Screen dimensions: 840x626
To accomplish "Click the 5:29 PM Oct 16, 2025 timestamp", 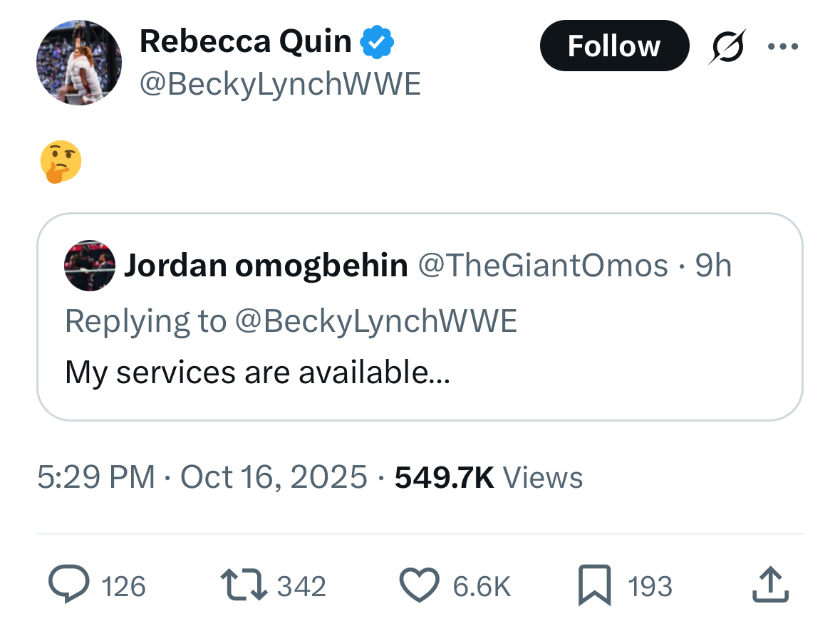I will [202, 477].
